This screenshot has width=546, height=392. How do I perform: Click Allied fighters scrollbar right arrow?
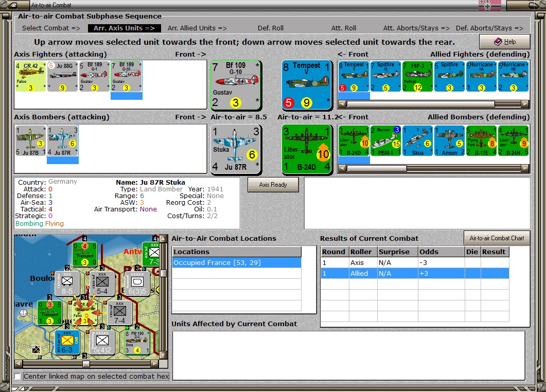(x=525, y=104)
